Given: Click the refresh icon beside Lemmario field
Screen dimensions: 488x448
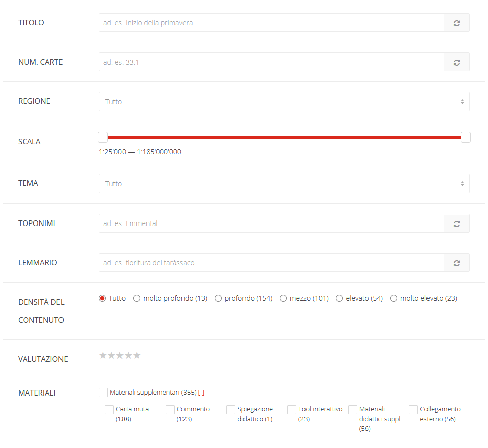Looking at the screenshot, I should (x=456, y=263).
